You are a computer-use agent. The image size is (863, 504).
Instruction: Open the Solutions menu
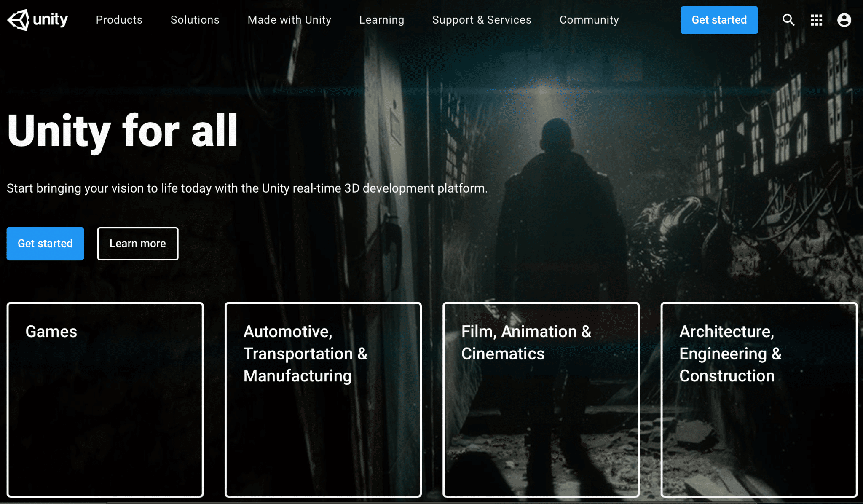click(195, 20)
